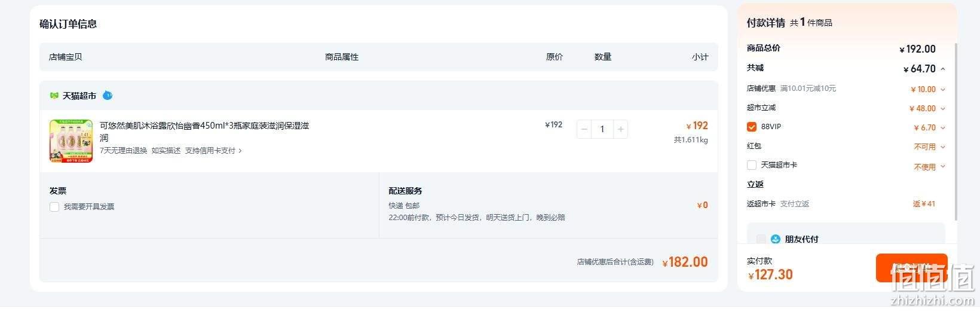Tick the 朋友代付 checkbox
The image size is (980, 311).
point(761,239)
